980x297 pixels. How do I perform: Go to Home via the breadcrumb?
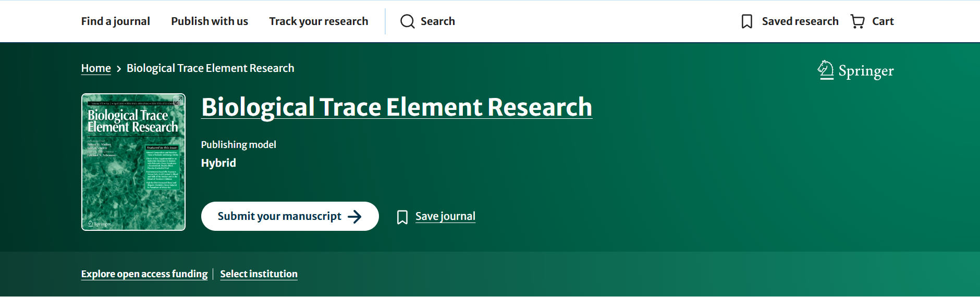(96, 68)
